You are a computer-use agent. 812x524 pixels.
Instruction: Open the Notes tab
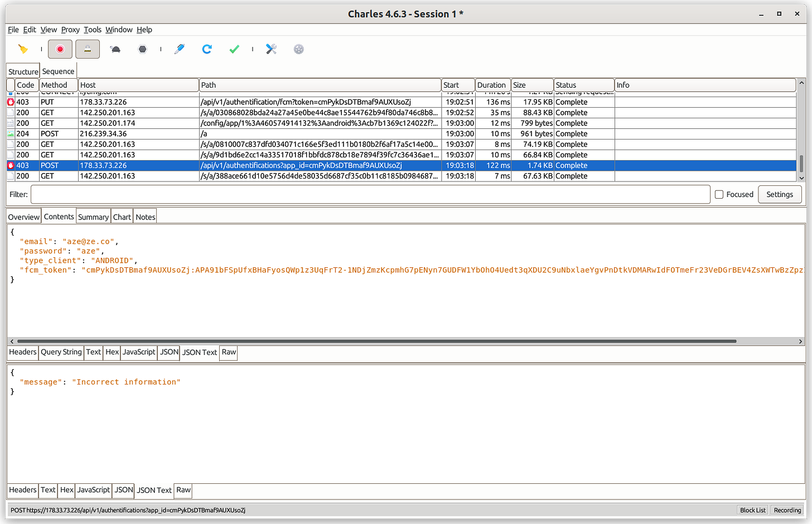click(145, 217)
